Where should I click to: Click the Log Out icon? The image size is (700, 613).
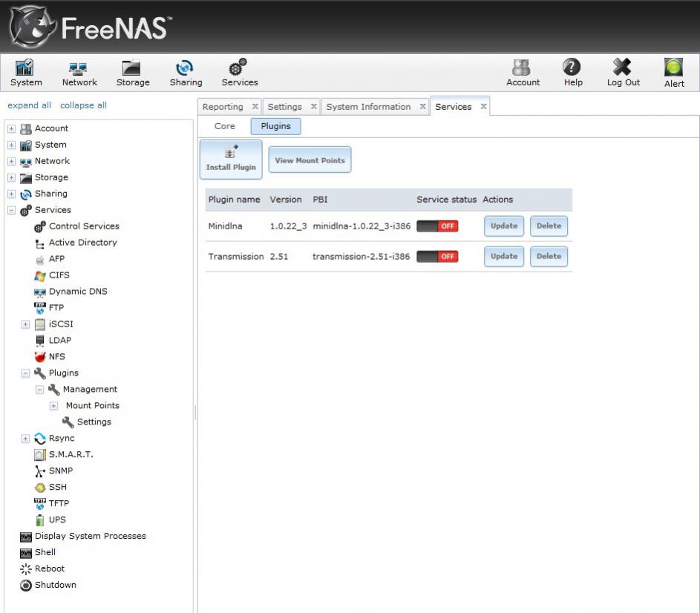coord(624,73)
